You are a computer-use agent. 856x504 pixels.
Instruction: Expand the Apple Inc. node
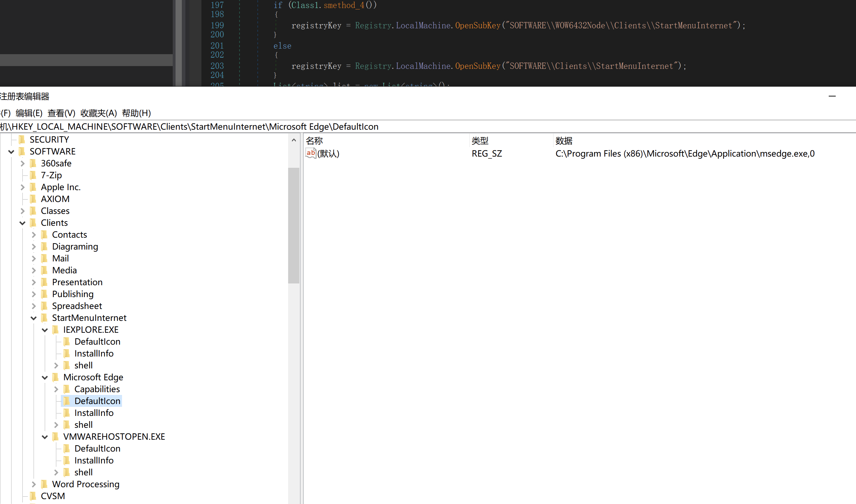(22, 187)
